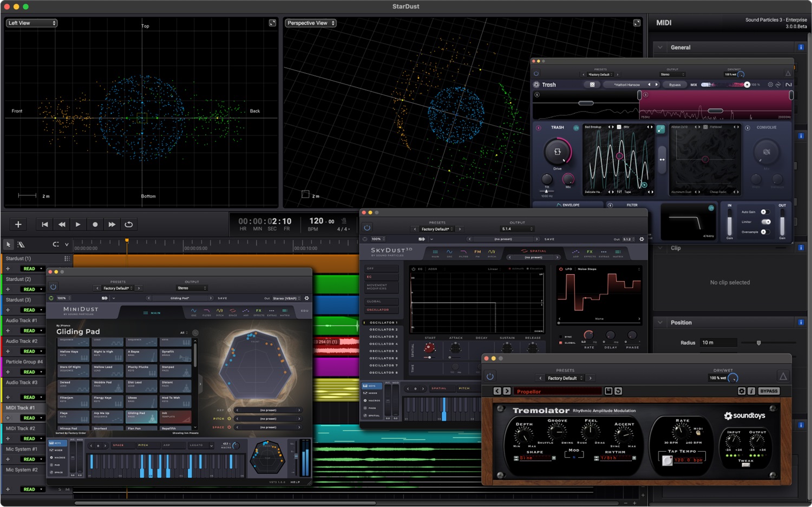Load previous Tremolator preset before Propellor
The height and width of the screenshot is (507, 812).
pyautogui.click(x=497, y=391)
